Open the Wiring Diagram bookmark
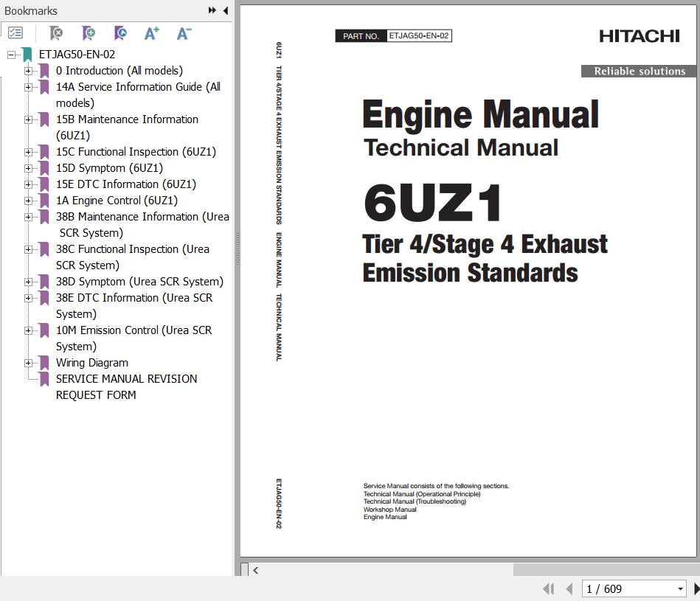Viewport: 700px width, 601px height. (x=92, y=363)
